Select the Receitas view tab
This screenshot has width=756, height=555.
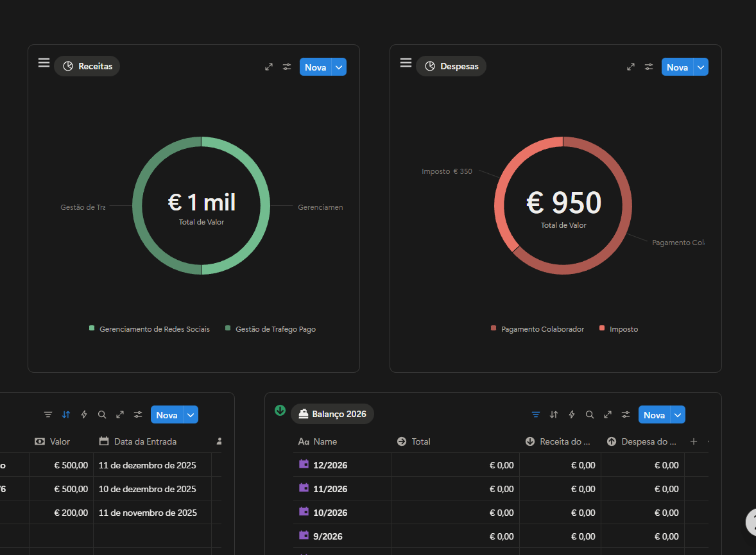pyautogui.click(x=87, y=66)
